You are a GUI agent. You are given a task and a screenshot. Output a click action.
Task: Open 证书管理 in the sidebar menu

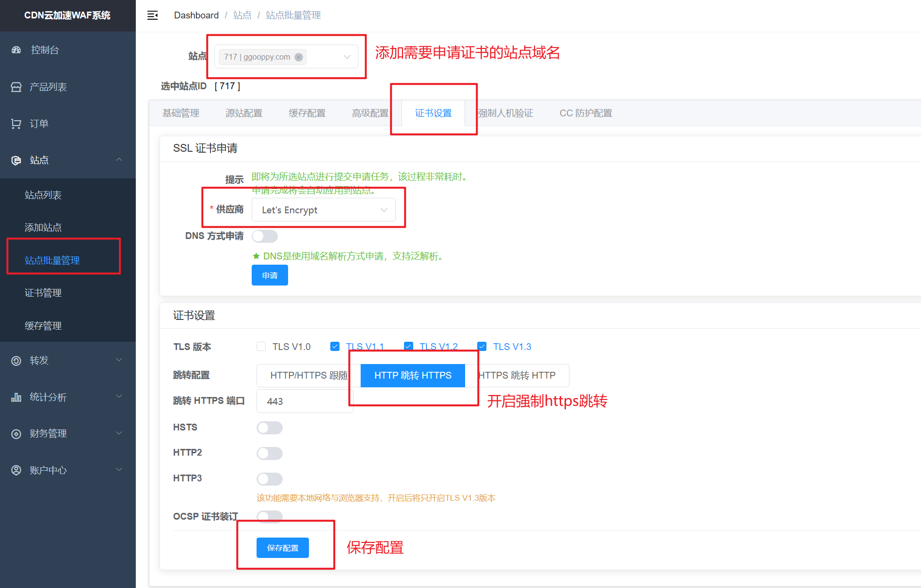click(43, 293)
